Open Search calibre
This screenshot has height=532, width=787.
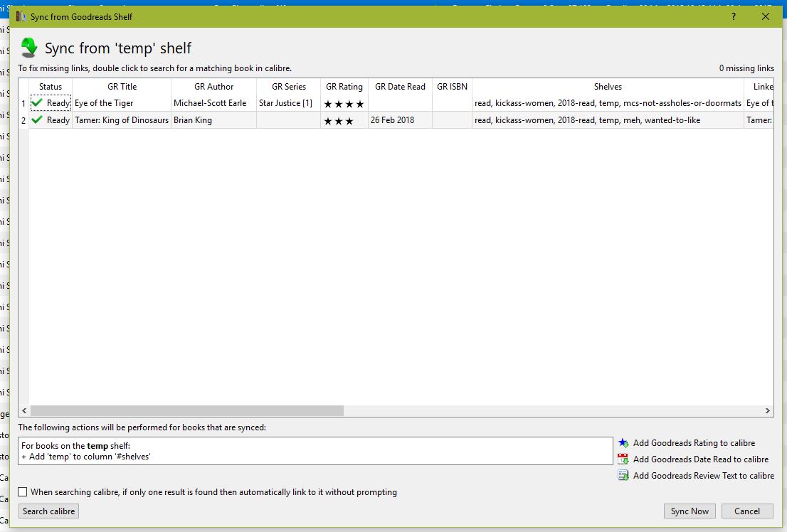(x=48, y=511)
